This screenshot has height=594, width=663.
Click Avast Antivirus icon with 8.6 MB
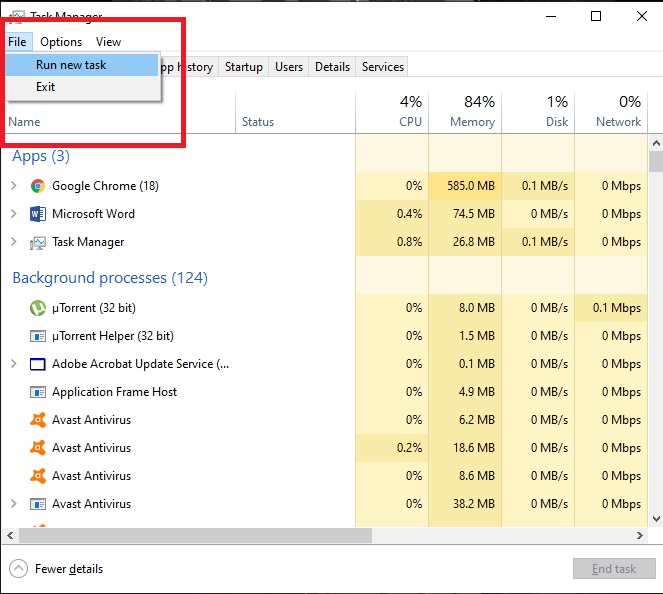tap(38, 476)
